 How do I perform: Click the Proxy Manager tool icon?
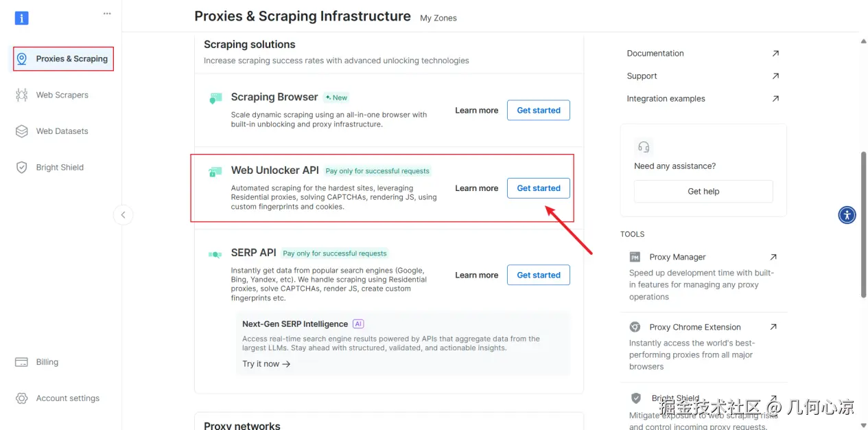click(x=635, y=257)
